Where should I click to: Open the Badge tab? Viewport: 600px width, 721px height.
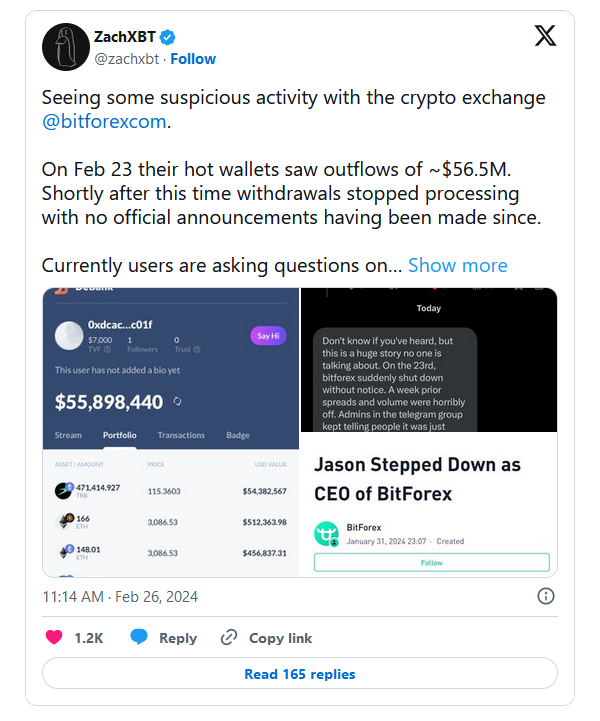pos(238,435)
